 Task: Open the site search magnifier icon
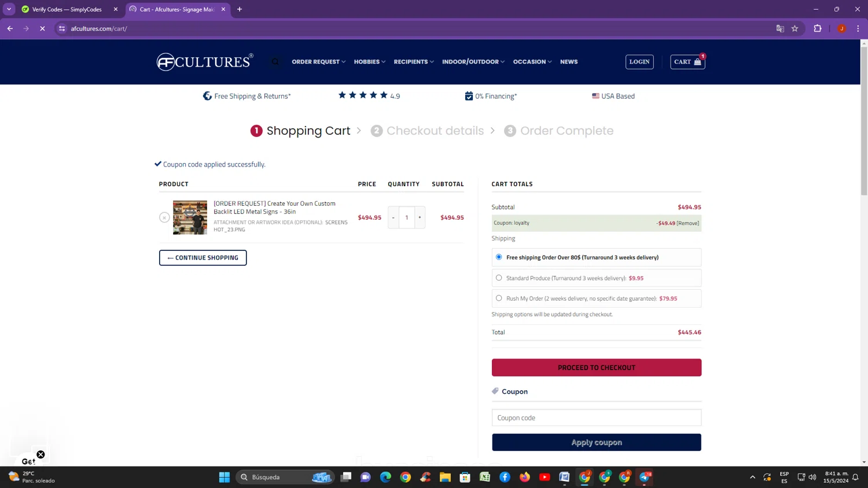[275, 62]
